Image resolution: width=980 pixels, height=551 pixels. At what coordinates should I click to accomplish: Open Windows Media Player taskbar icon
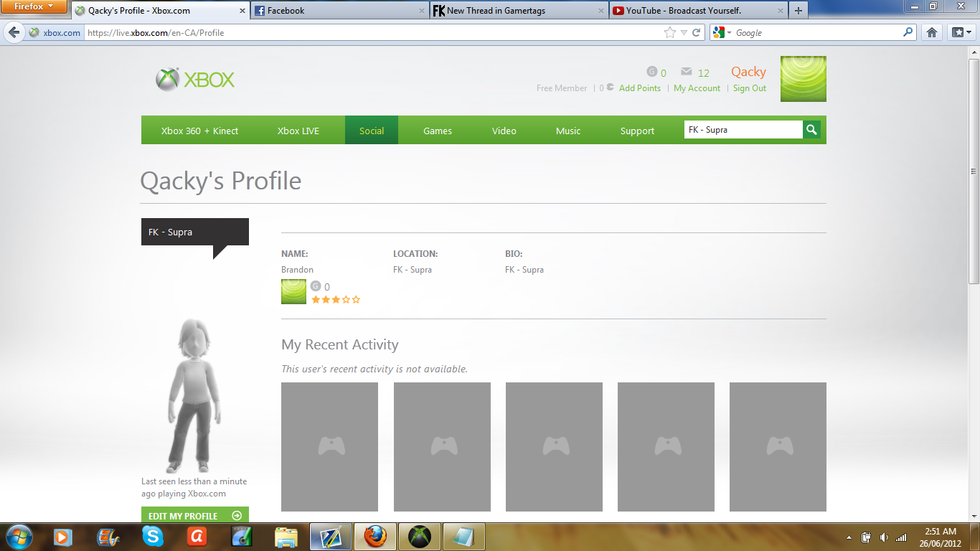click(62, 536)
